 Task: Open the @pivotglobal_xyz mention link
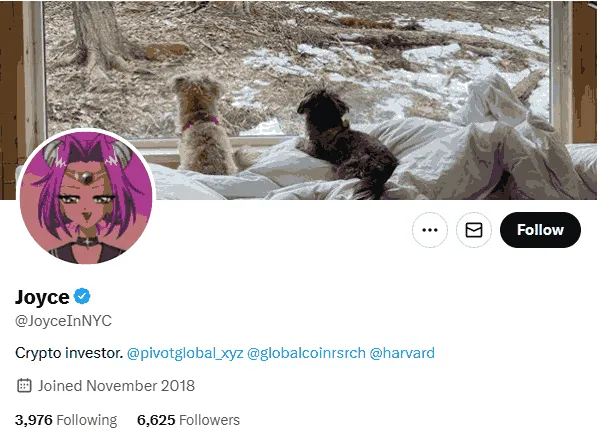(x=184, y=353)
